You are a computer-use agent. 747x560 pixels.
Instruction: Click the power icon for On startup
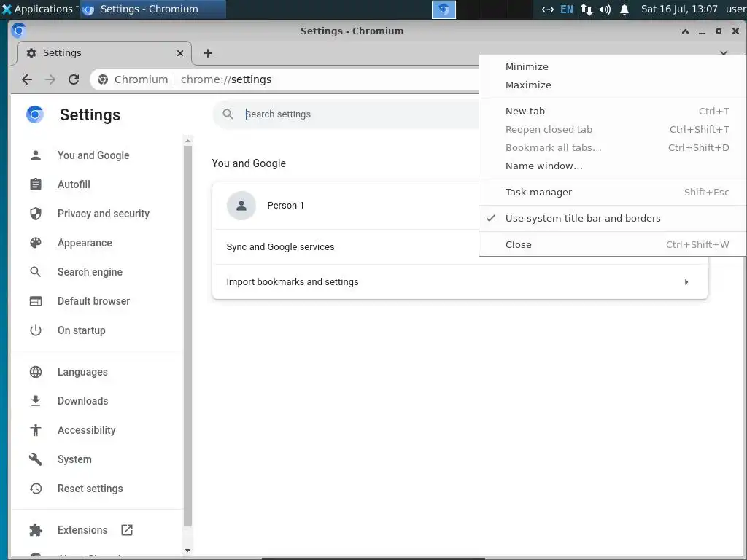36,330
